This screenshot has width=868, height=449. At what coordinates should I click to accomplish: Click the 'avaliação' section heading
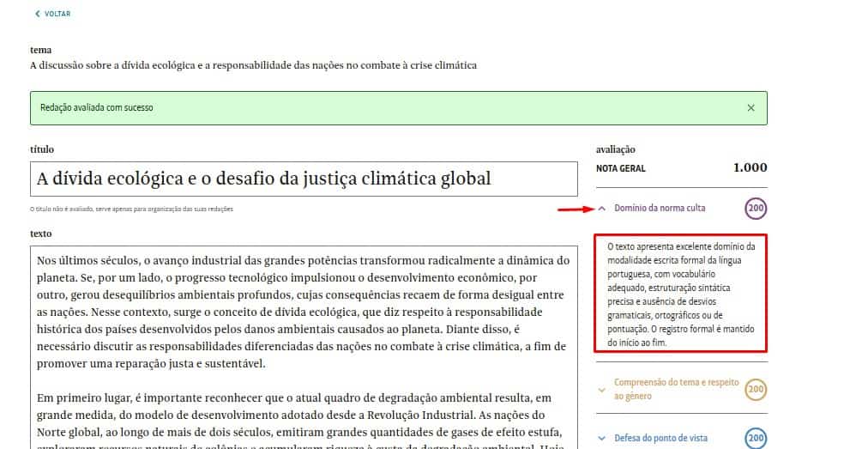pyautogui.click(x=615, y=149)
